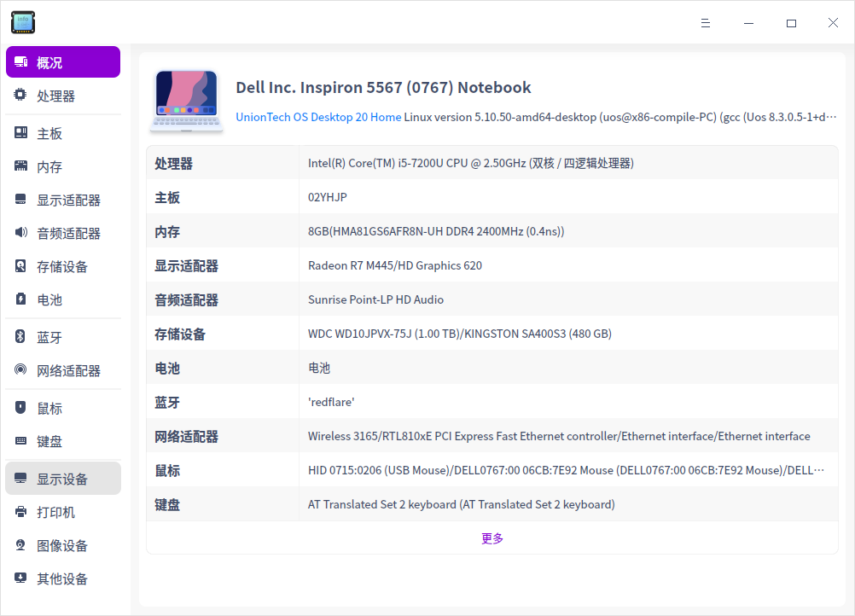Click the Wireless 3165/RTL810xE network value
The width and height of the screenshot is (855, 616).
[559, 436]
